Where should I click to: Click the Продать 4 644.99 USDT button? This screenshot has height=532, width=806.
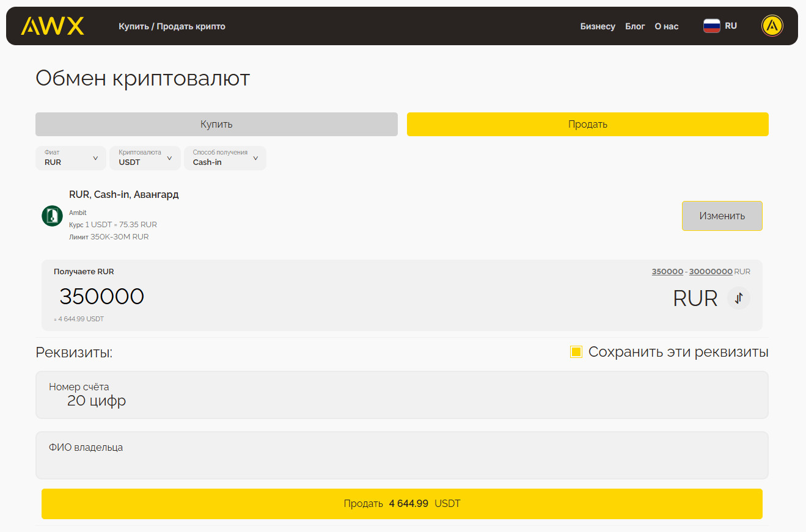coord(401,504)
